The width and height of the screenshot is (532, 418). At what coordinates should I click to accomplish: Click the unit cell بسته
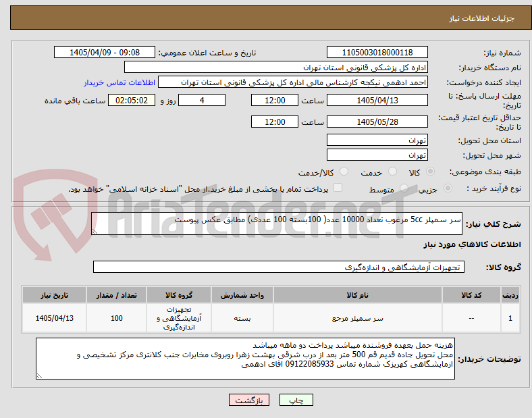click(242, 318)
